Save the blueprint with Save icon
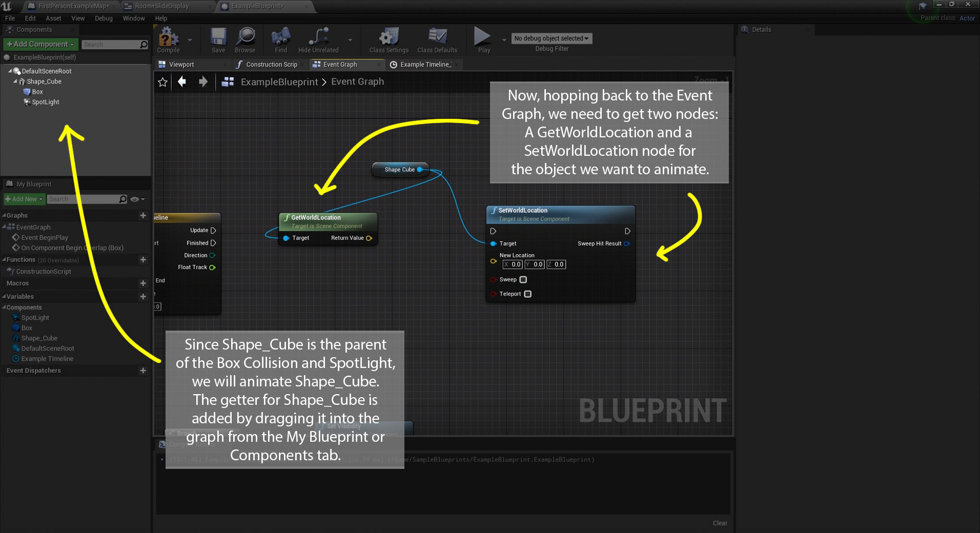 pos(218,40)
